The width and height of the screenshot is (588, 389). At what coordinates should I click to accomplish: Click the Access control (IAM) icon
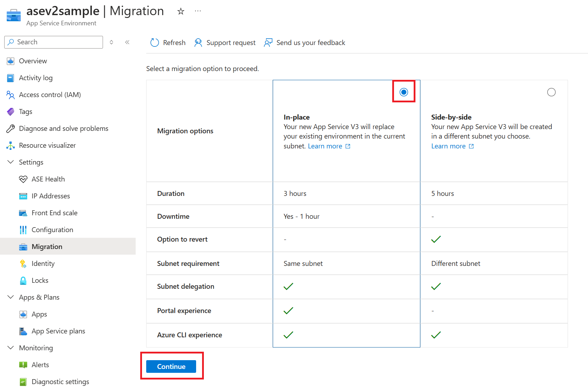coord(11,95)
